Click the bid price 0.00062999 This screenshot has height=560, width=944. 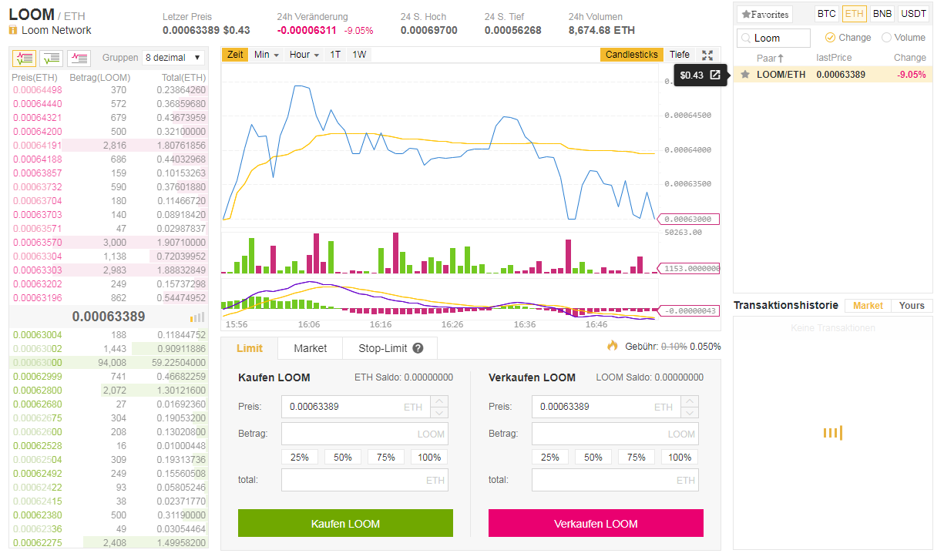click(x=37, y=377)
